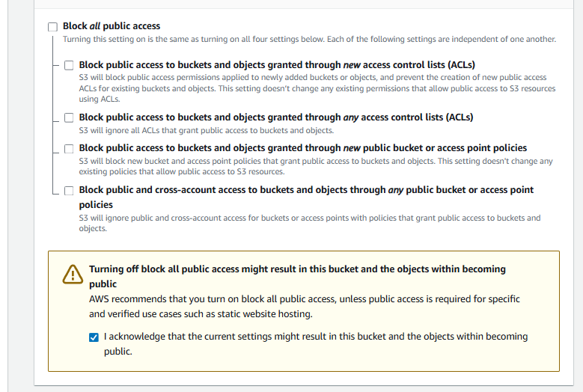Screen dimensions: 583x392
Task: Click 'S3 will ignore all ACLs' description
Action: (206, 130)
